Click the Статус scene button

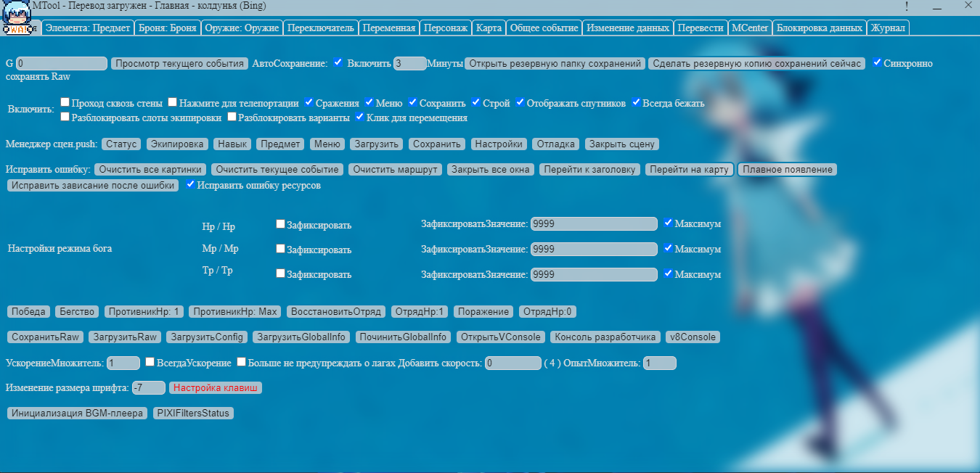coord(121,144)
